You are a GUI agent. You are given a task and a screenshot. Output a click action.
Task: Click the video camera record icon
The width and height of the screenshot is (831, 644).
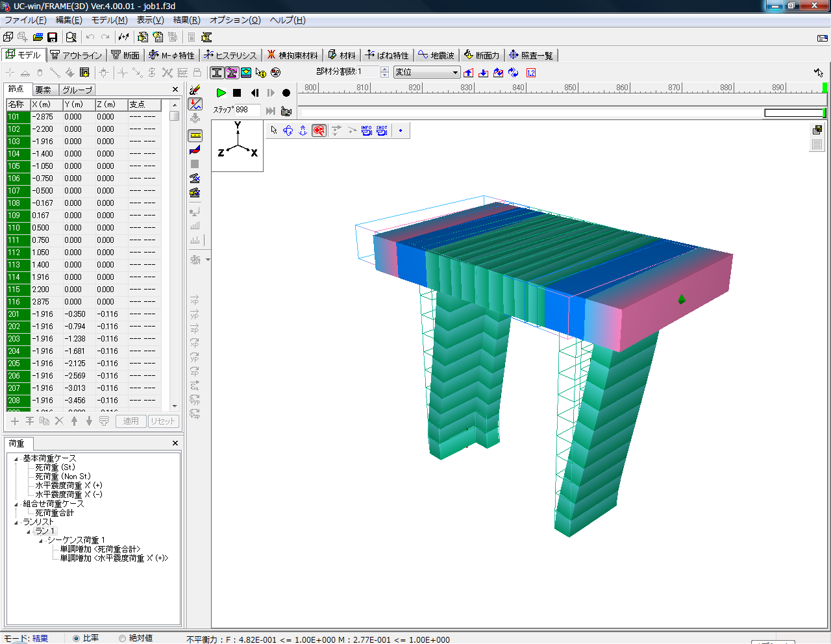click(x=286, y=111)
